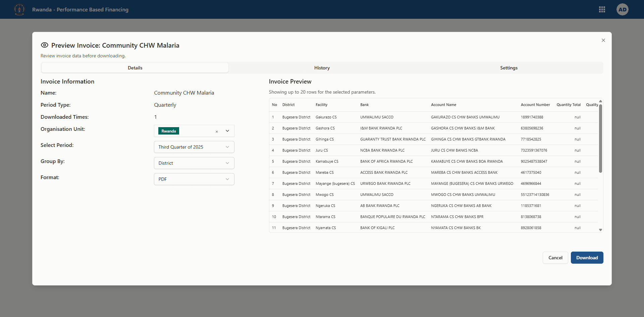The width and height of the screenshot is (644, 317).
Task: Select the Details tab
Action: pos(135,67)
